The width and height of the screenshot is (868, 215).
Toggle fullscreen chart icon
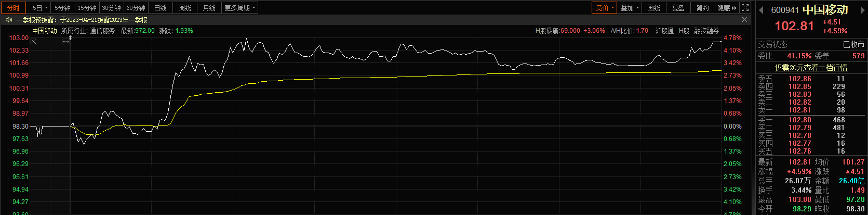pyautogui.click(x=745, y=8)
